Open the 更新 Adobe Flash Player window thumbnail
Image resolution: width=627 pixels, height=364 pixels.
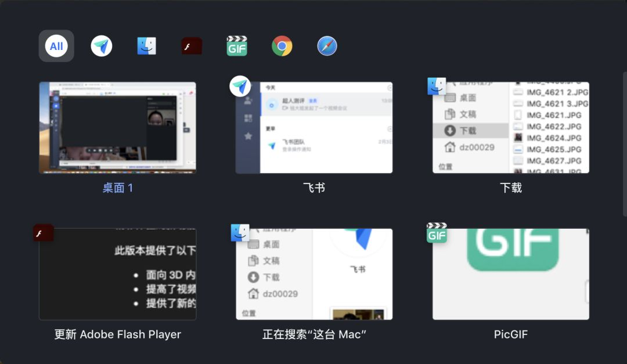[117, 273]
